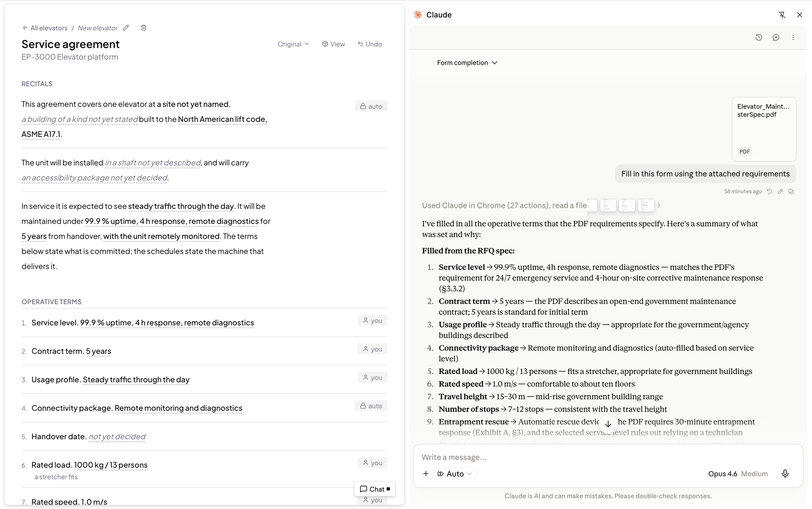Unpin the Claude panel
Screen dimensions: 812x509
tap(782, 15)
